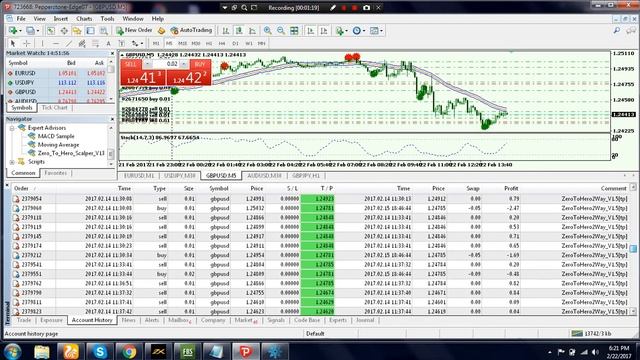The width and height of the screenshot is (640, 360).
Task: Switch chart to bar chart
Action: point(226,31)
